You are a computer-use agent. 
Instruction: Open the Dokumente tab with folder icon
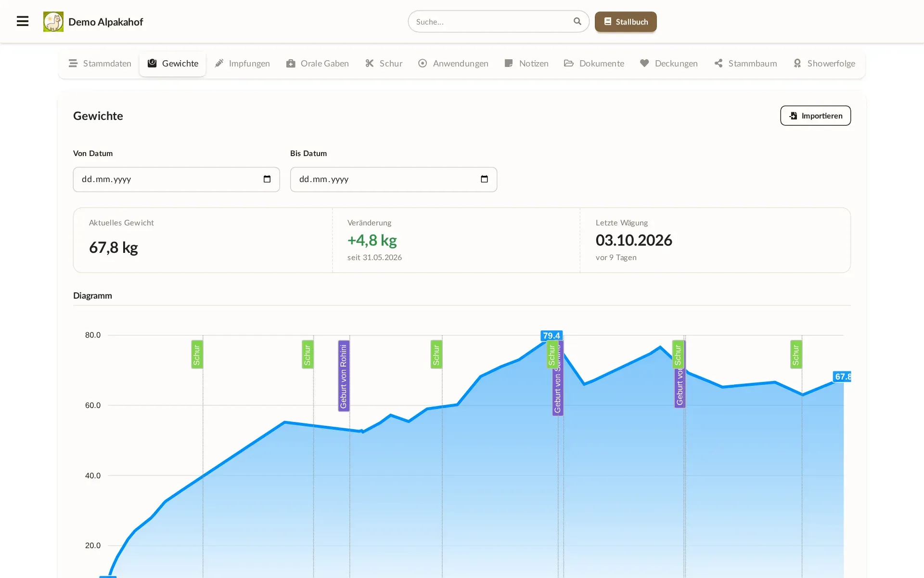(x=594, y=64)
